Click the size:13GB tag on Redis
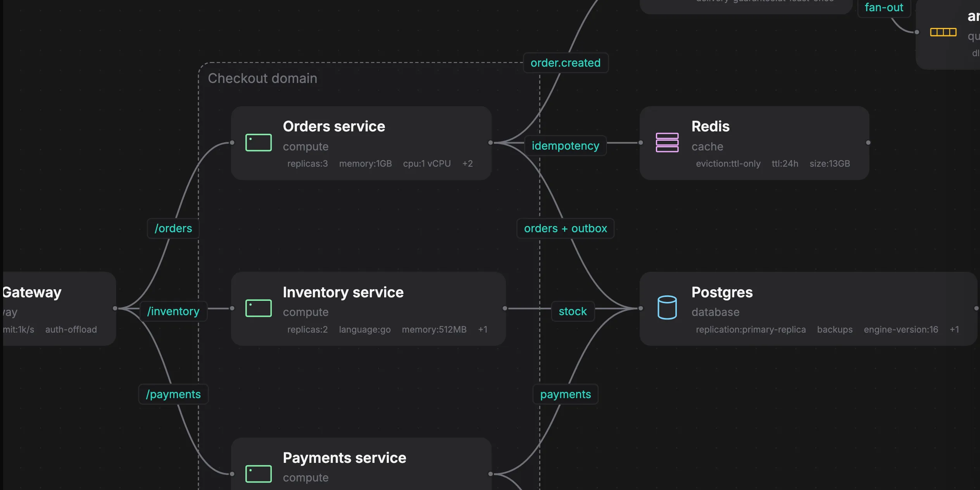The height and width of the screenshot is (490, 980). (830, 164)
